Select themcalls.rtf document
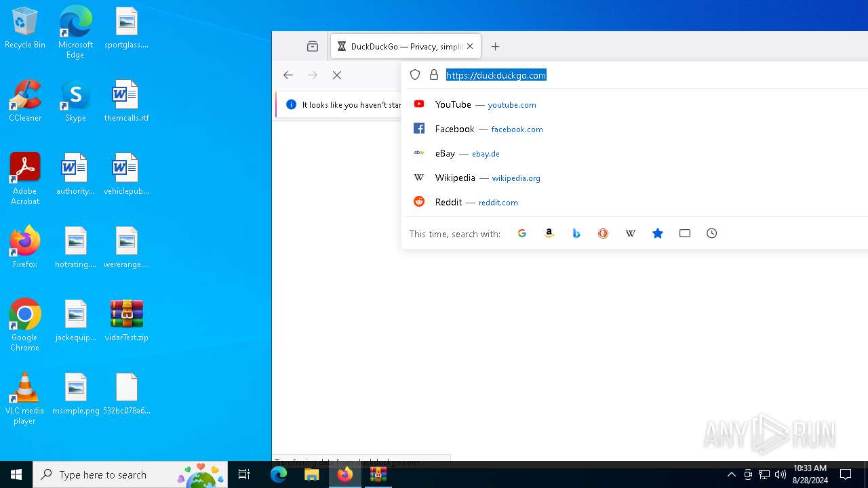868x488 pixels. tap(127, 102)
